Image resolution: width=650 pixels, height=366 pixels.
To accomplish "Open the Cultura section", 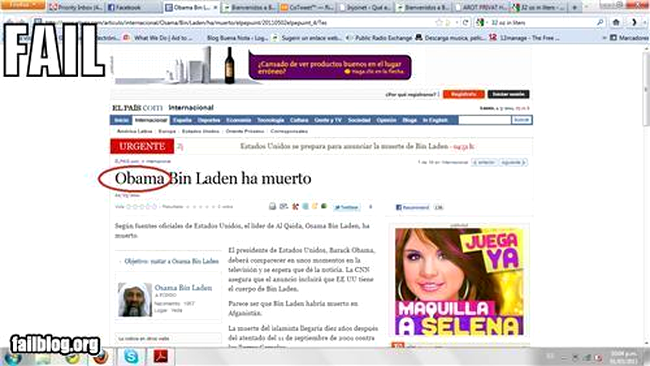I will coord(299,120).
